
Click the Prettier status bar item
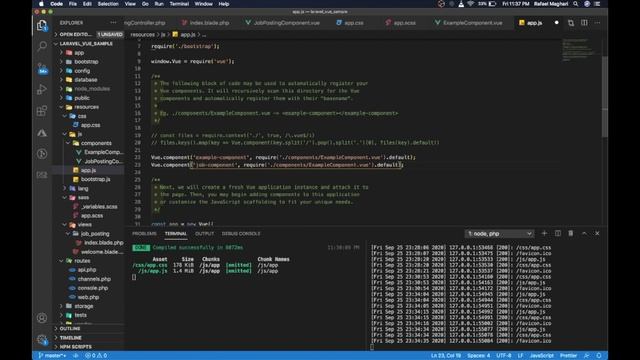pos(568,356)
